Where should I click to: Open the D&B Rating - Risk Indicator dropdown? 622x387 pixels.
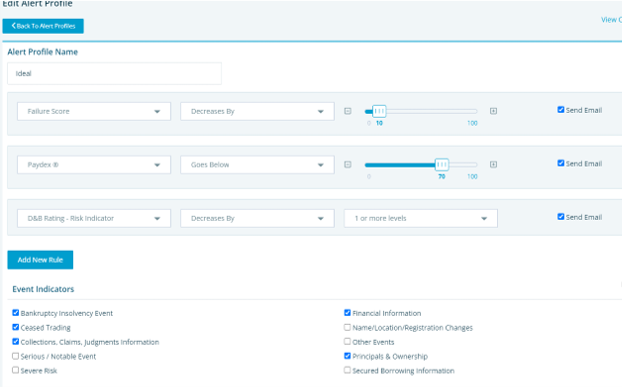point(94,218)
